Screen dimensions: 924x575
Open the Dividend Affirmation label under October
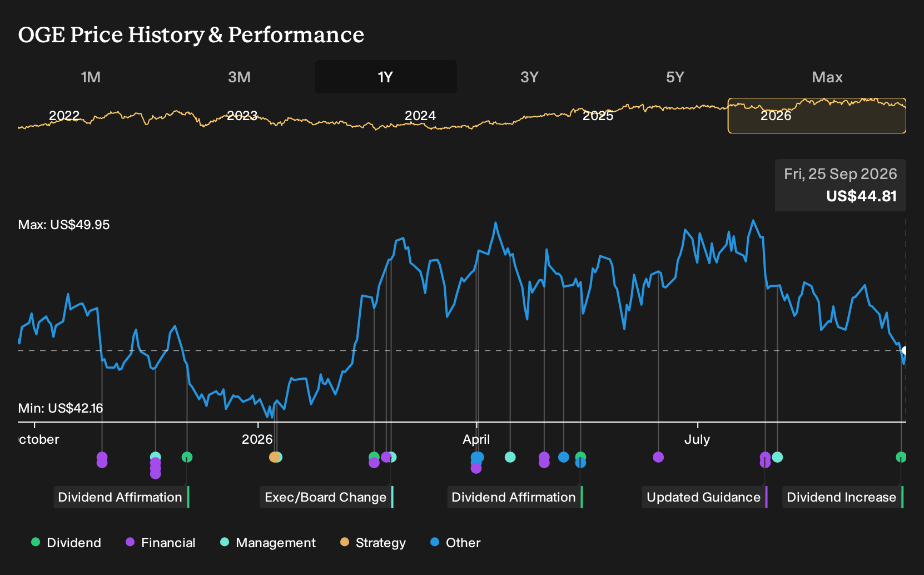[x=121, y=497]
